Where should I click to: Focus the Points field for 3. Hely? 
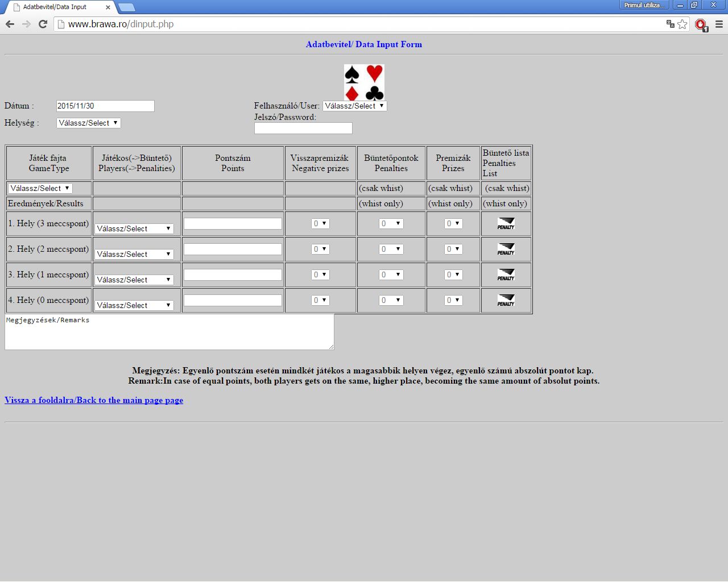pyautogui.click(x=233, y=275)
